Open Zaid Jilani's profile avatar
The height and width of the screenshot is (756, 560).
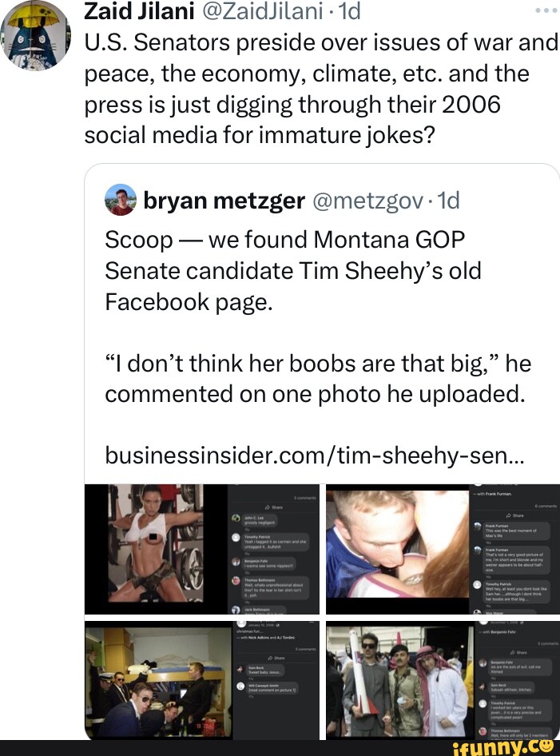pos(37,34)
